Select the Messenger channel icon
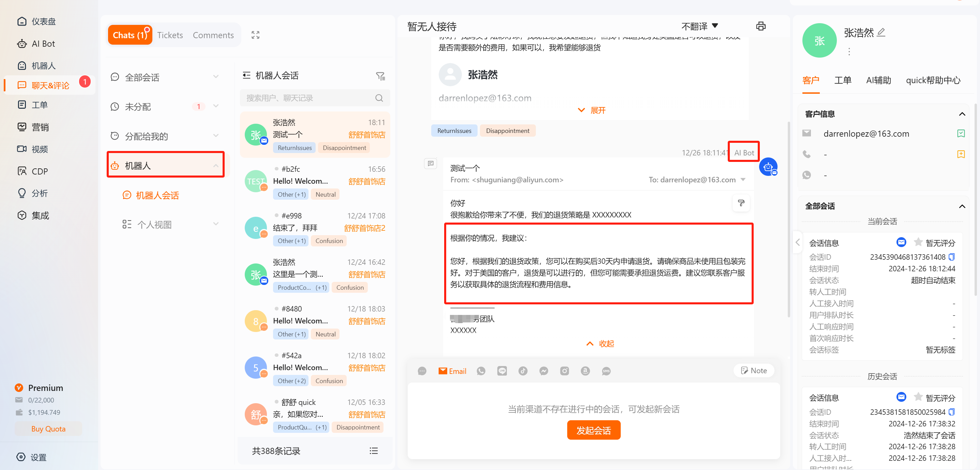 pos(544,371)
